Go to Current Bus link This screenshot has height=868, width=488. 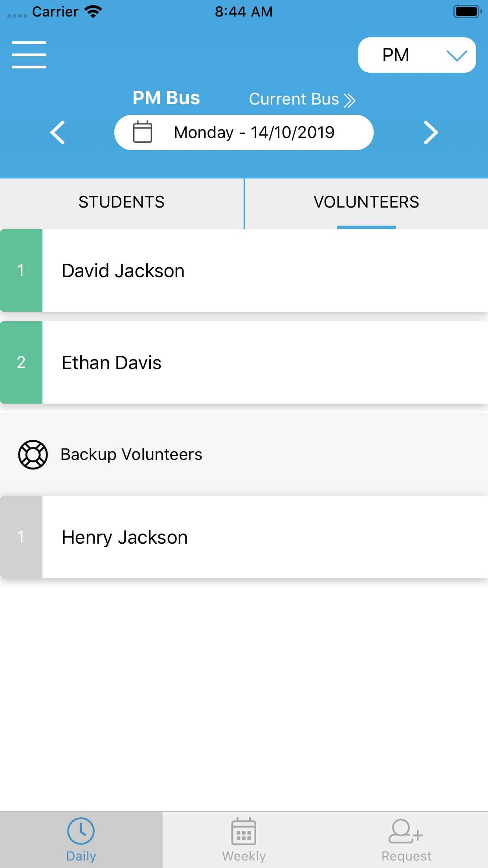click(302, 99)
